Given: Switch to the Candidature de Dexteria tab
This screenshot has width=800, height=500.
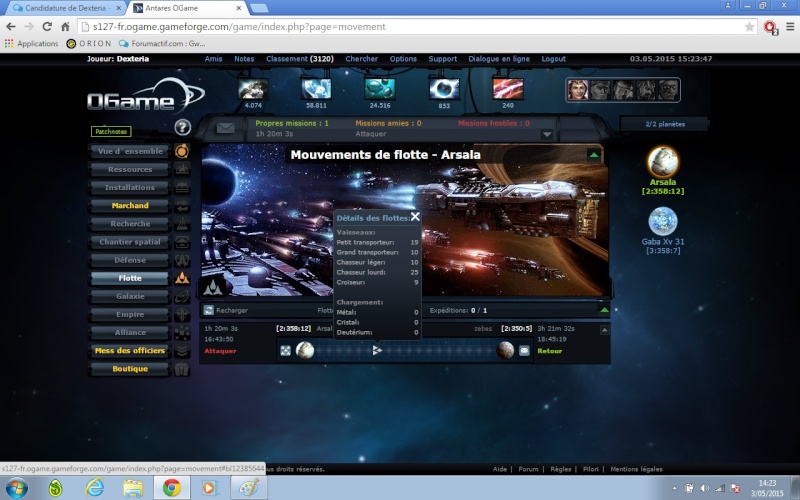Looking at the screenshot, I should [x=65, y=8].
